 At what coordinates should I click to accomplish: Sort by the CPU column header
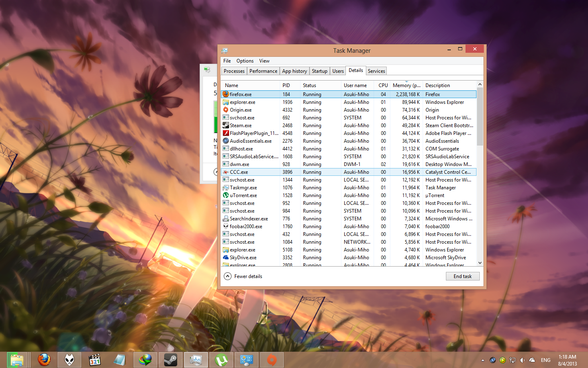pyautogui.click(x=382, y=85)
